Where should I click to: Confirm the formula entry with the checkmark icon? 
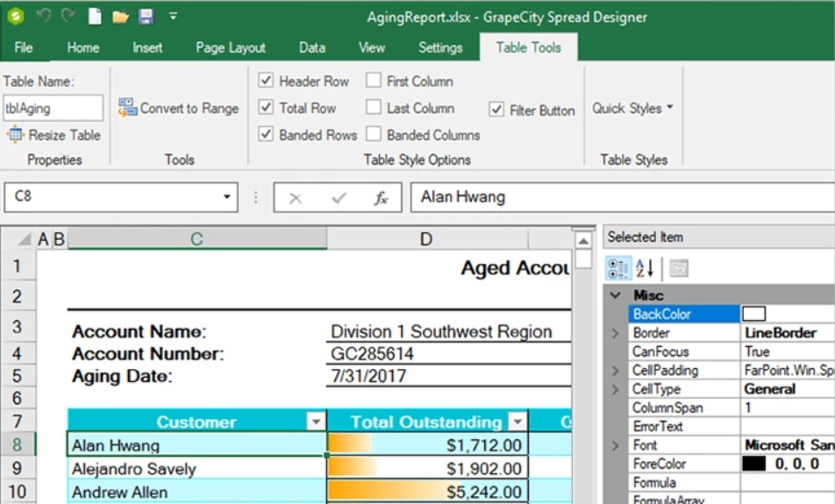point(339,198)
